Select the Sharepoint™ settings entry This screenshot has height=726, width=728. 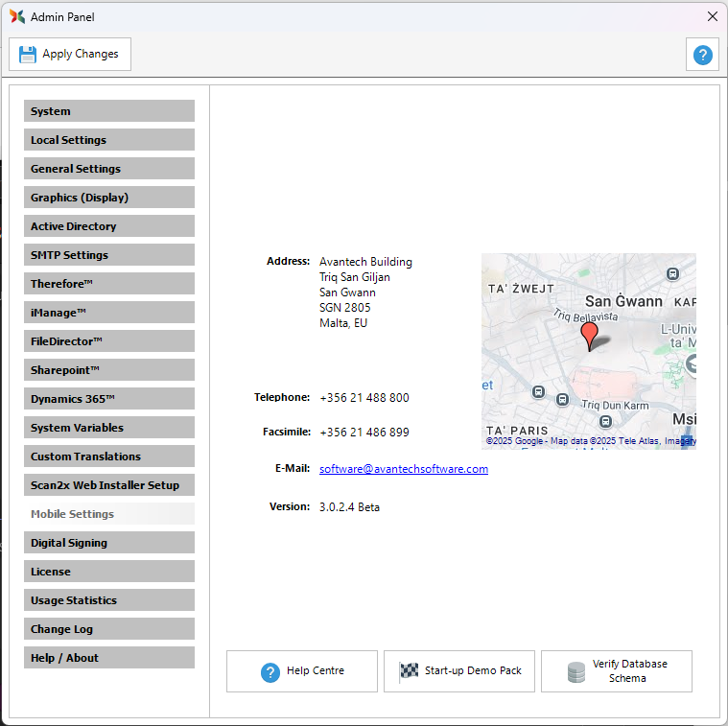(x=109, y=370)
